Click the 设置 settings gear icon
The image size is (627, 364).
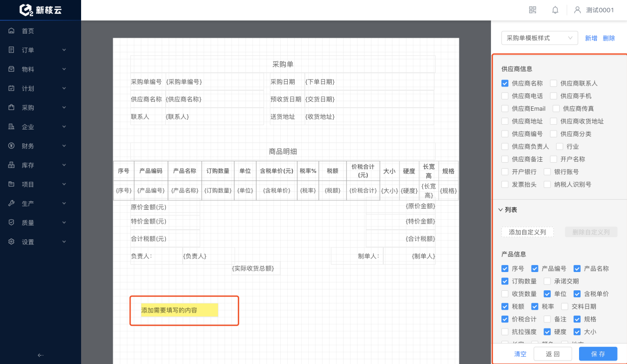tap(11, 242)
